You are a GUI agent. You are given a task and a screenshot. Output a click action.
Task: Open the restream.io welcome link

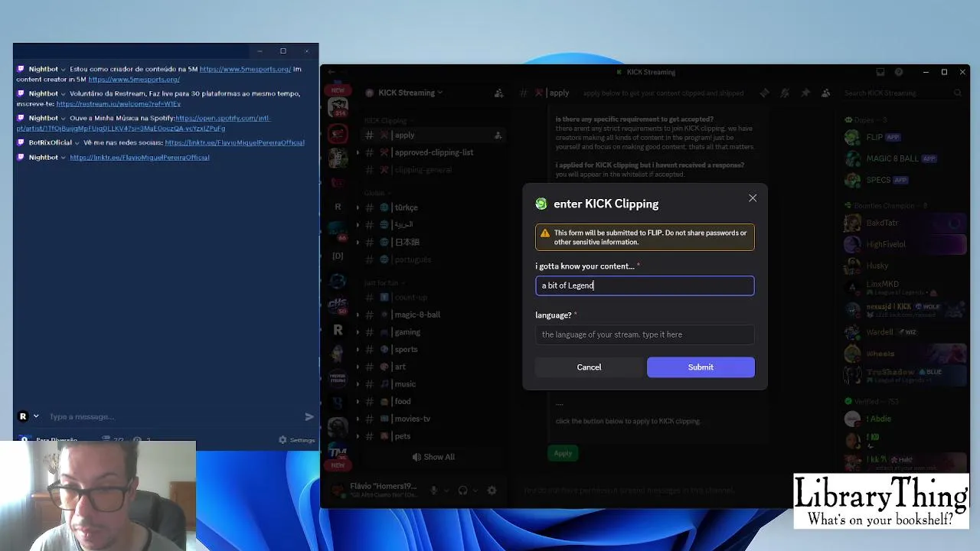(119, 103)
